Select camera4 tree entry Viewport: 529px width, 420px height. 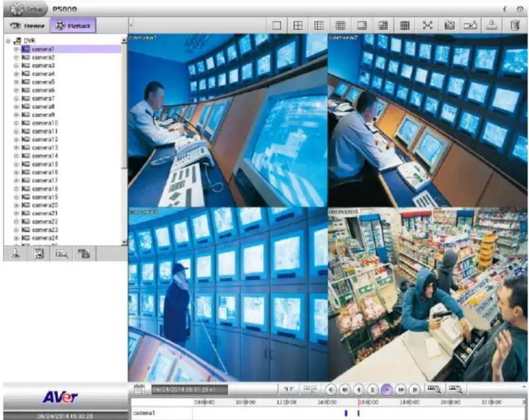tap(43, 74)
